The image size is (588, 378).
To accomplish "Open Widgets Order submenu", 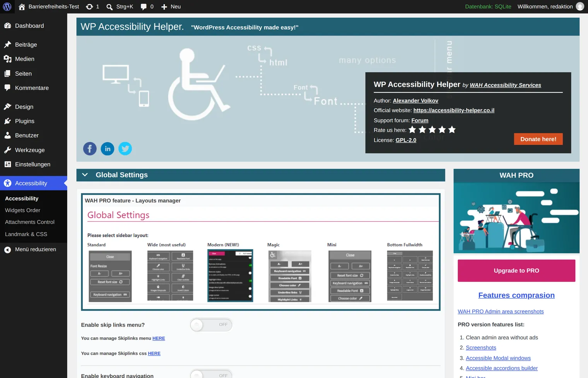I will (22, 210).
